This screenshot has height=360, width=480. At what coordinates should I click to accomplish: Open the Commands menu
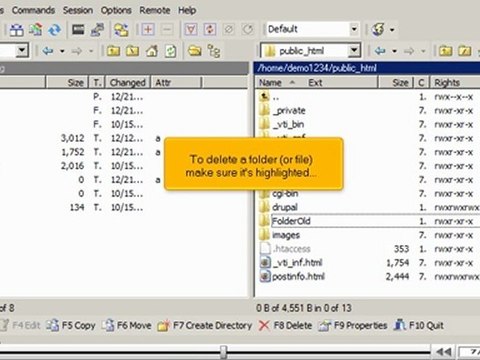pyautogui.click(x=33, y=10)
